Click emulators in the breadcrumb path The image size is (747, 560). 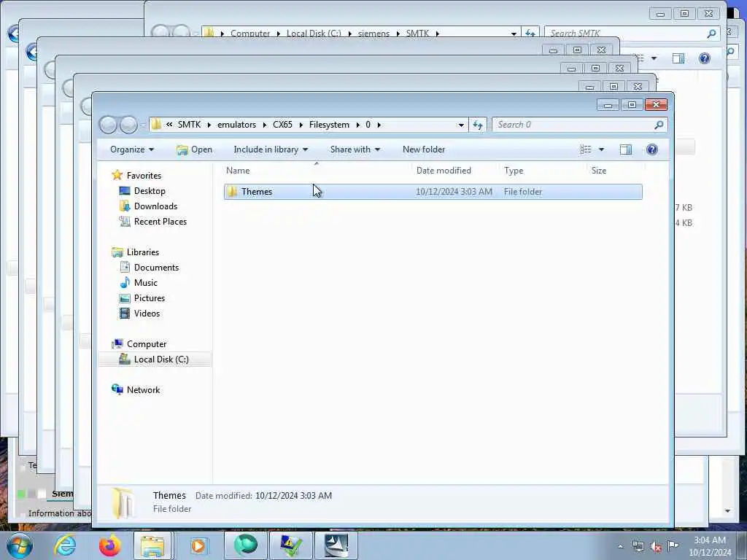(x=237, y=125)
